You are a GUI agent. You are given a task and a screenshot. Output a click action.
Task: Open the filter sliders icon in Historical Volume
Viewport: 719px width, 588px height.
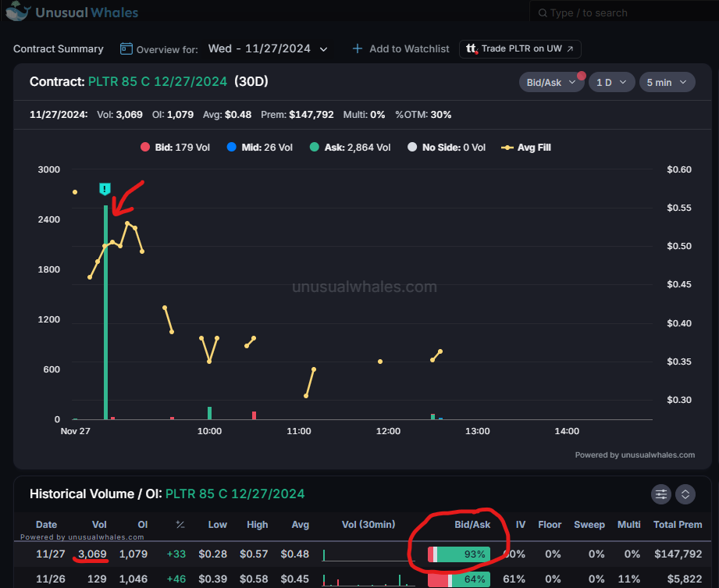point(660,494)
